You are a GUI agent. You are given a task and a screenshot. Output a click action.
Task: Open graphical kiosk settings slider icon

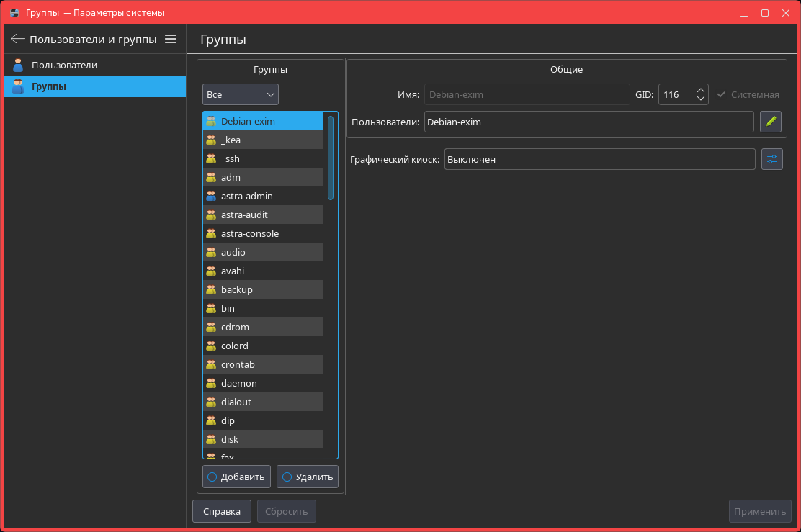tap(772, 159)
